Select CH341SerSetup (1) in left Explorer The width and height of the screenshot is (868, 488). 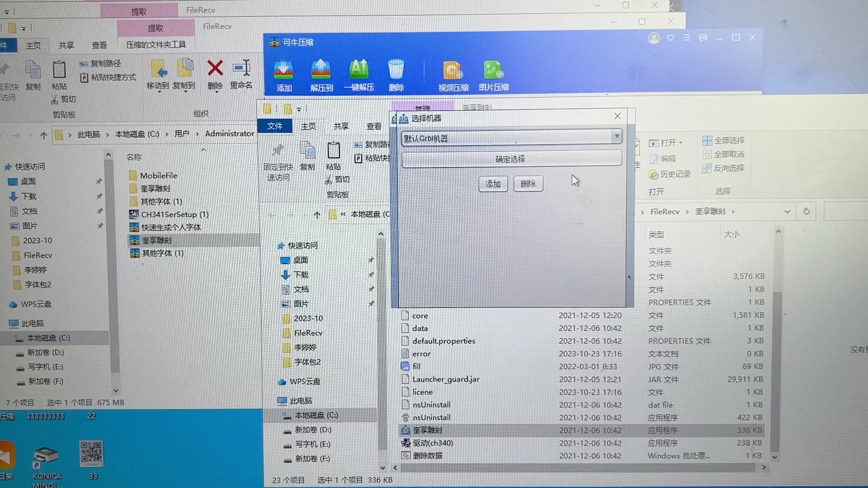click(169, 215)
